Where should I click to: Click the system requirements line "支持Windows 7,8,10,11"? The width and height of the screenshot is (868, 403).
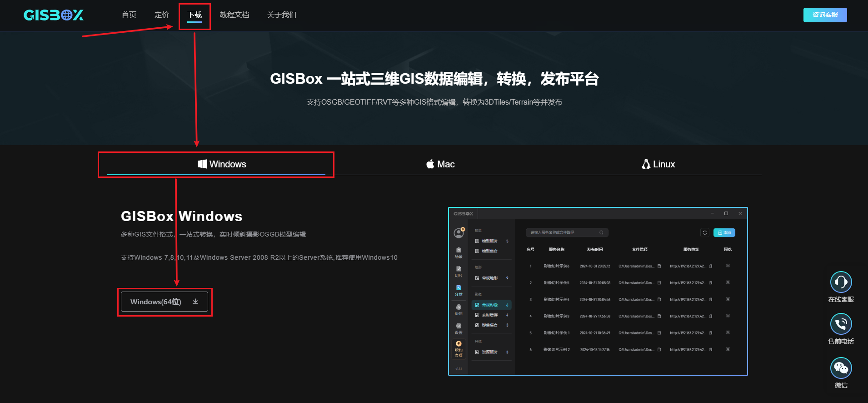point(157,257)
